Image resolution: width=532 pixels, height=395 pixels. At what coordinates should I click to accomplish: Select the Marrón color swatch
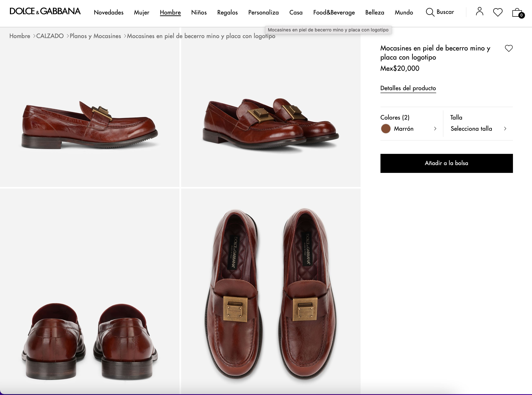pos(385,129)
